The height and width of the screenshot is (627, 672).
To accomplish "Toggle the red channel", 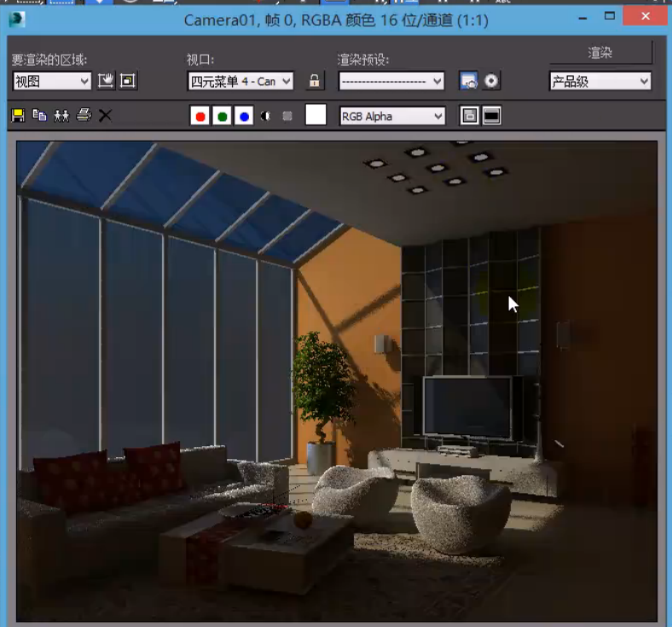I will click(200, 116).
